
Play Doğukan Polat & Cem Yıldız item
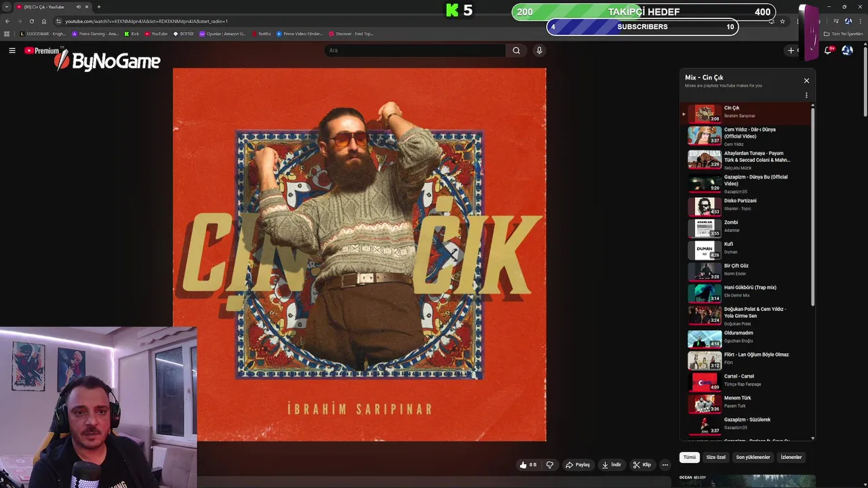[745, 315]
